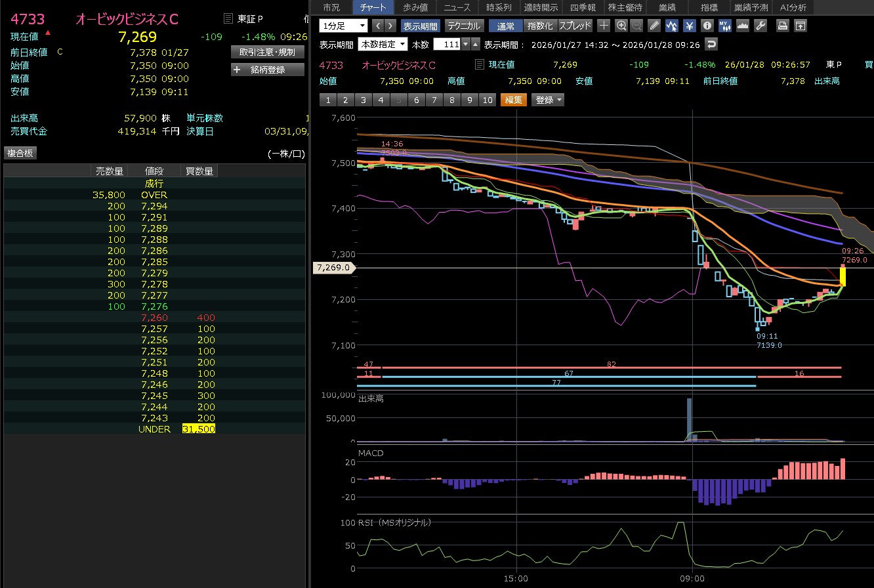Screen dimensions: 874x588
Task: Open chart info via the 'i' icon
Action: tap(707, 26)
